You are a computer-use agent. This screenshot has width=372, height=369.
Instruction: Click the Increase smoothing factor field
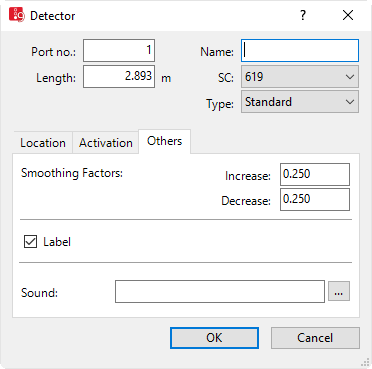pos(315,174)
